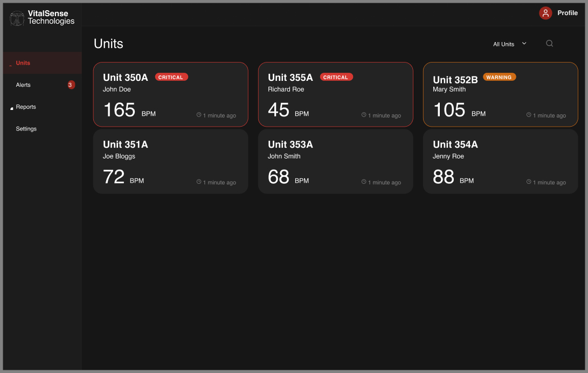Click the WARNING badge on Unit 352B
This screenshot has height=373, width=588.
tap(499, 77)
